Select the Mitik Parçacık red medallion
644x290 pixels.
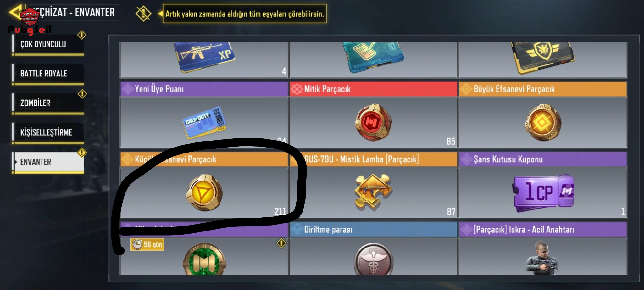373,122
